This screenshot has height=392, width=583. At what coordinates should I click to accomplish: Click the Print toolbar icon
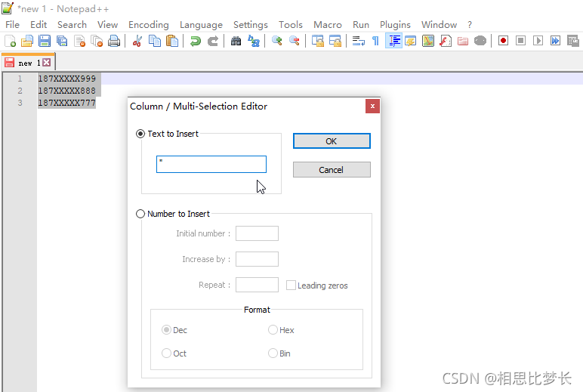pos(114,41)
